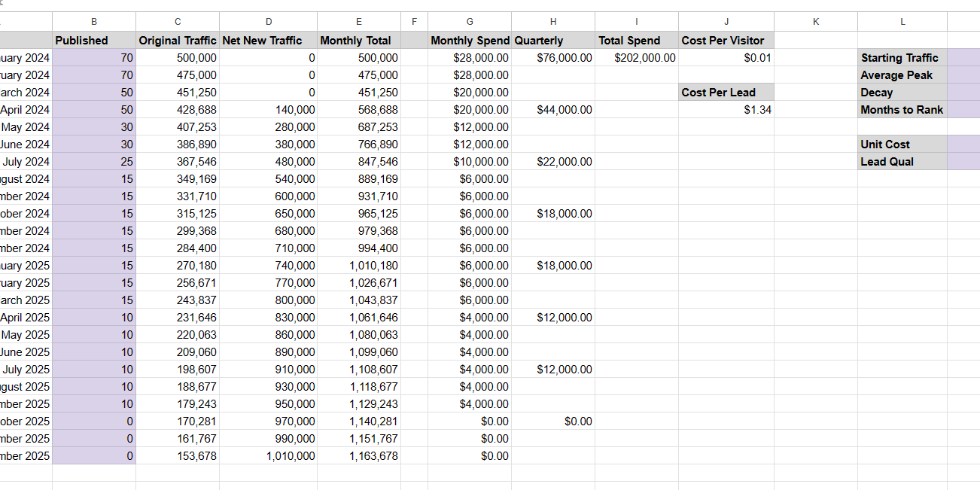The image size is (980, 490).
Task: Select the entire column H via header
Action: (553, 22)
